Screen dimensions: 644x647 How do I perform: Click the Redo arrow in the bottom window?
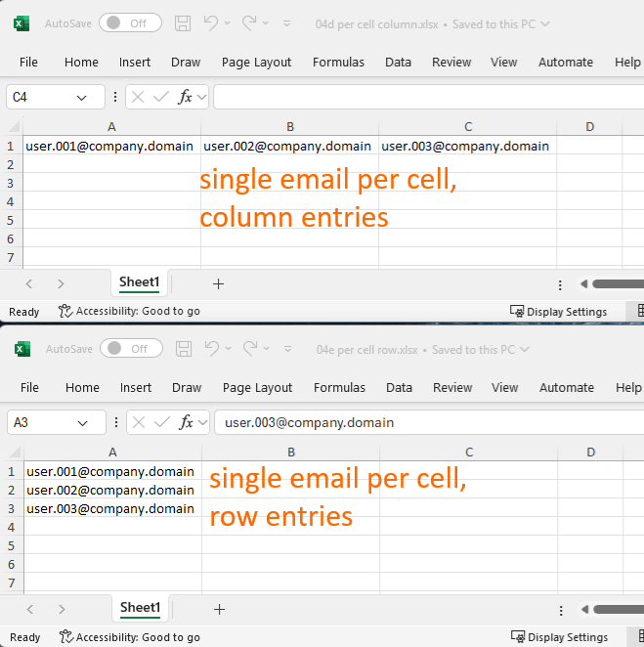click(250, 348)
